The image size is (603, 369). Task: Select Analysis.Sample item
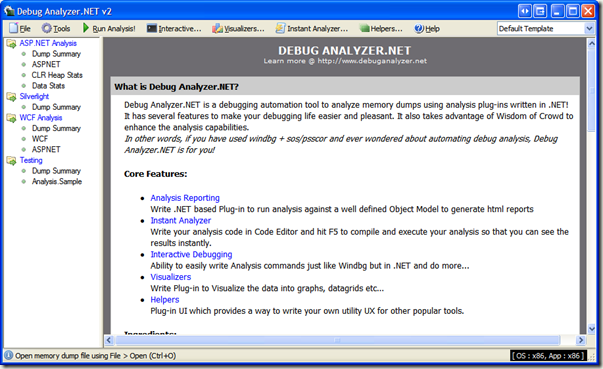click(57, 181)
